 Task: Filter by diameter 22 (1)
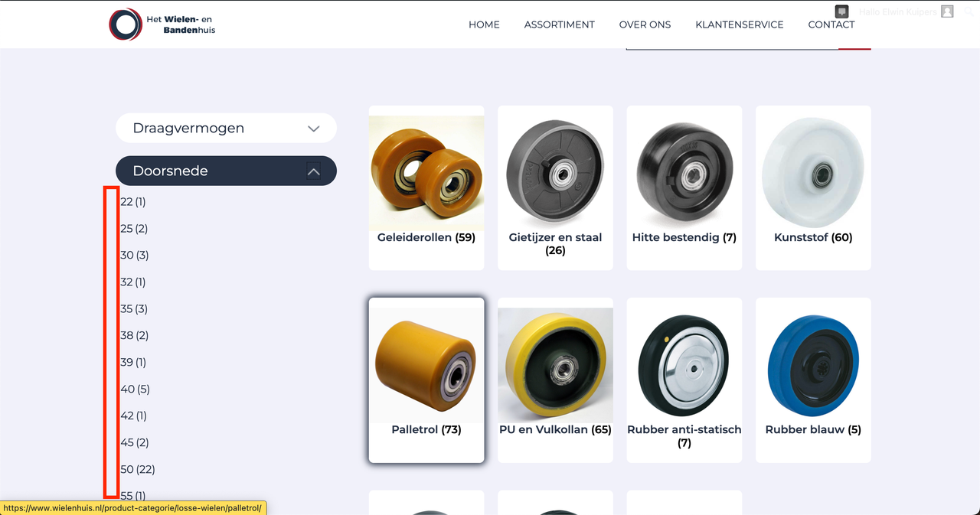click(x=132, y=202)
